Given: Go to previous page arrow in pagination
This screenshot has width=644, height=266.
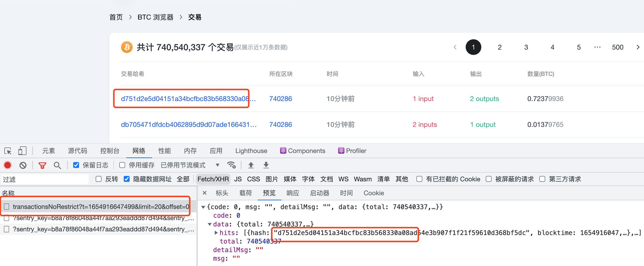Looking at the screenshot, I should [x=455, y=47].
